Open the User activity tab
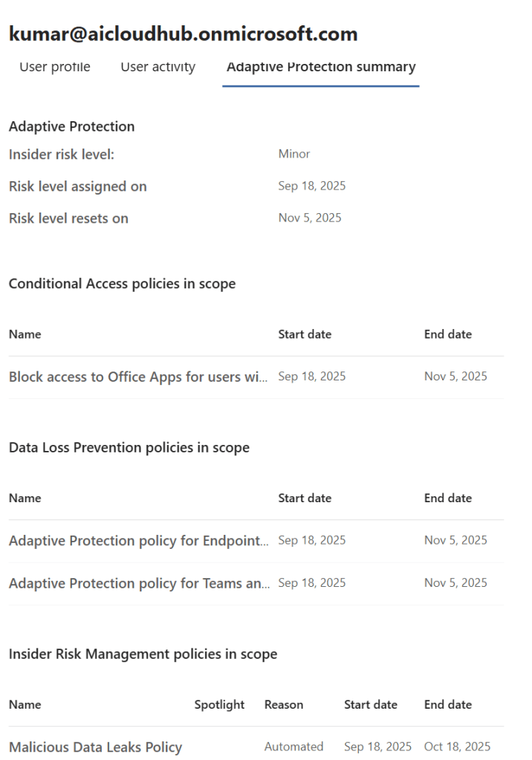This screenshot has height=760, width=532. [x=158, y=67]
